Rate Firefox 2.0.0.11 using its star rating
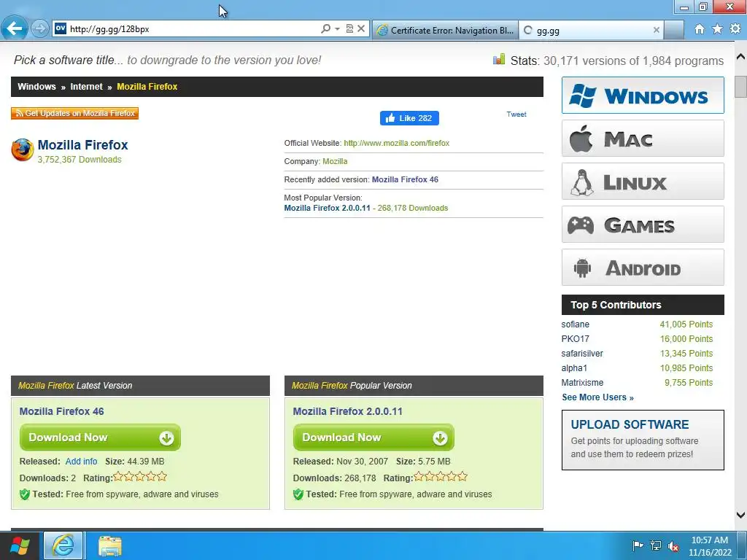 (441, 477)
